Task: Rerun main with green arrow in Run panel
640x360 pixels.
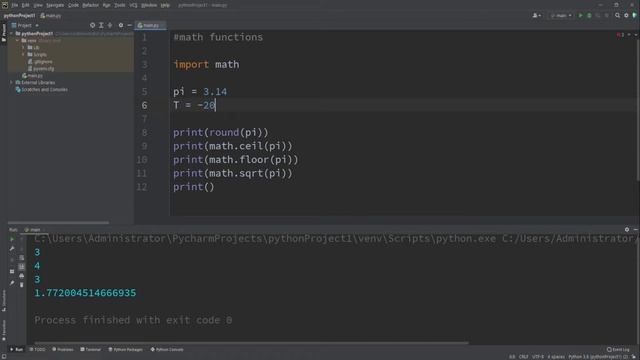Action: pos(12,239)
